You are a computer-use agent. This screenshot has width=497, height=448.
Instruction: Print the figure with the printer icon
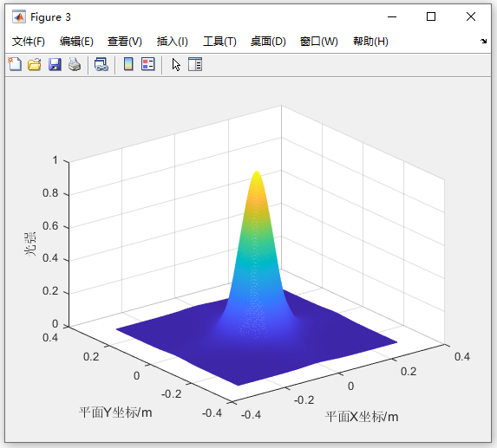click(75, 64)
